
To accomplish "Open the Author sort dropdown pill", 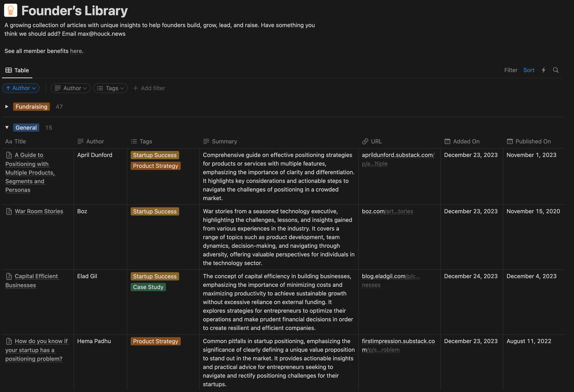I will click(21, 88).
